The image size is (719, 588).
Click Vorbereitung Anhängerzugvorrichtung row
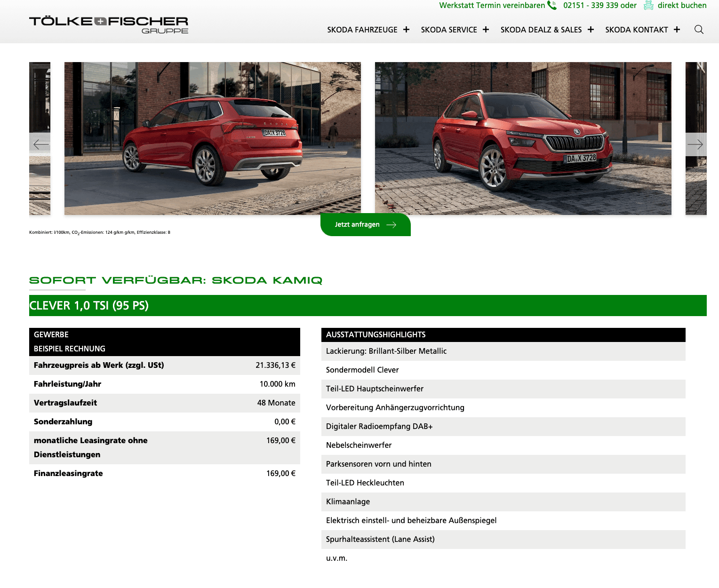point(503,408)
